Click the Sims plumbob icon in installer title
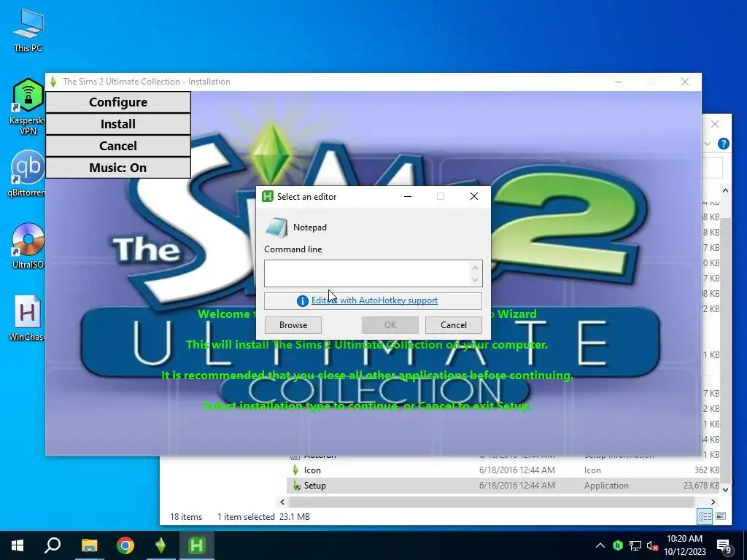This screenshot has width=747, height=560. point(53,82)
